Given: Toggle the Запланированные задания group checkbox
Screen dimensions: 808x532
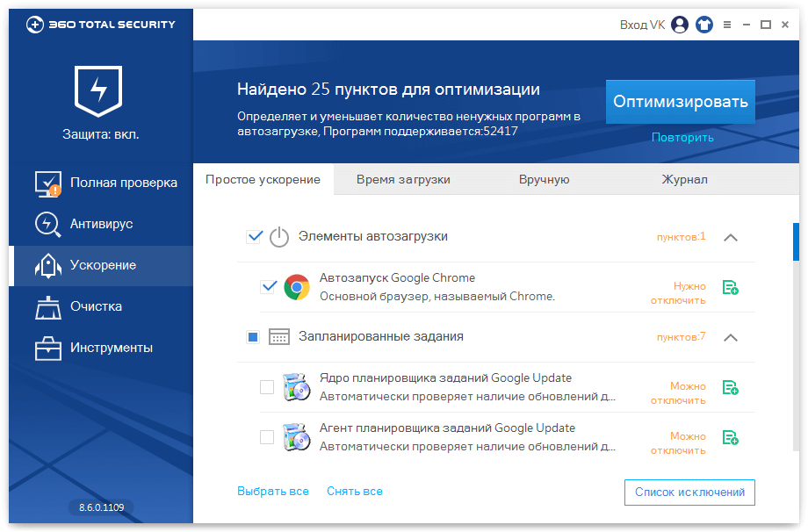Looking at the screenshot, I should point(253,337).
